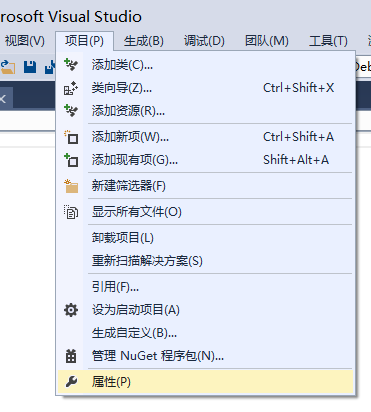Image resolution: width=371 pixels, height=412 pixels.
Task: Open the 团队(M) menu
Action: point(267,41)
